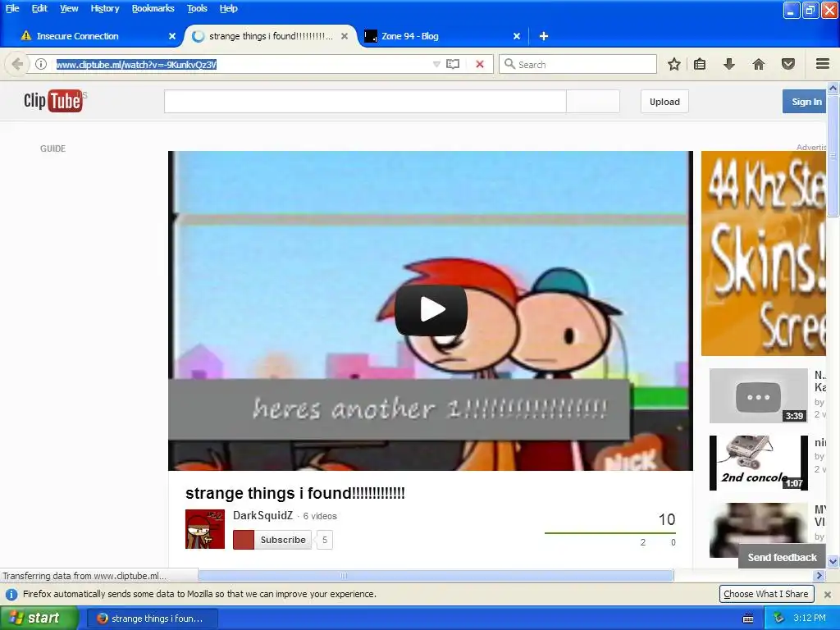Open the Help menu
840x630 pixels.
(229, 8)
